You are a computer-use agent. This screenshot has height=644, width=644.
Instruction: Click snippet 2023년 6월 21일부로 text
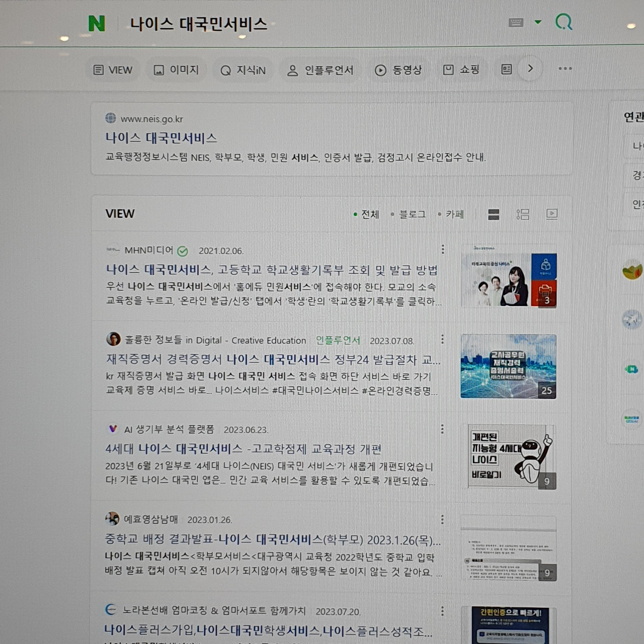270,473
